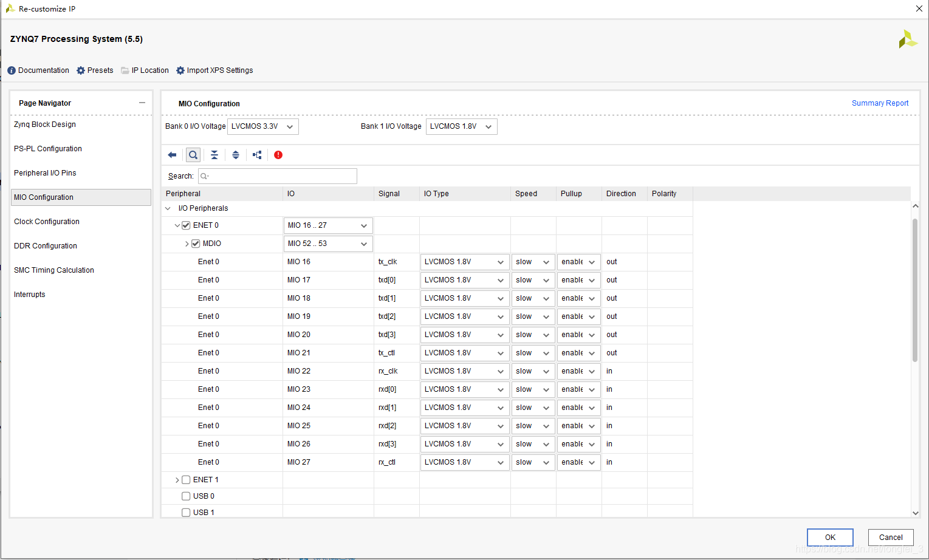Open Speed dropdown for MIO 27
929x560 pixels.
[533, 462]
